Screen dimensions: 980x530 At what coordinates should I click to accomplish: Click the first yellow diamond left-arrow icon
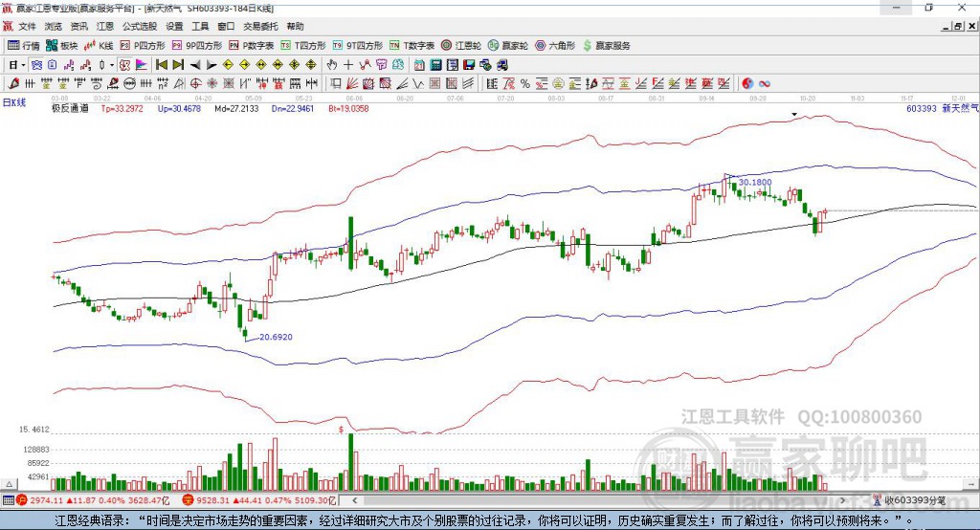pyautogui.click(x=228, y=65)
